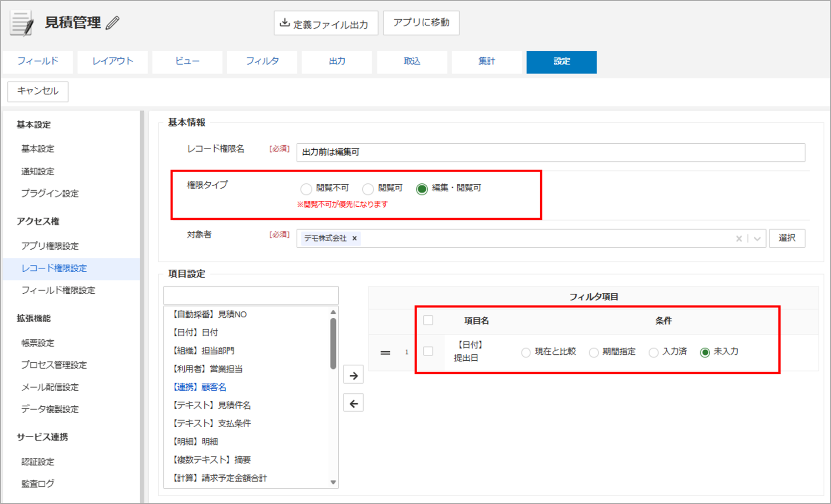Click the scroll up arrow in field list
The width and height of the screenshot is (831, 504).
point(333,312)
